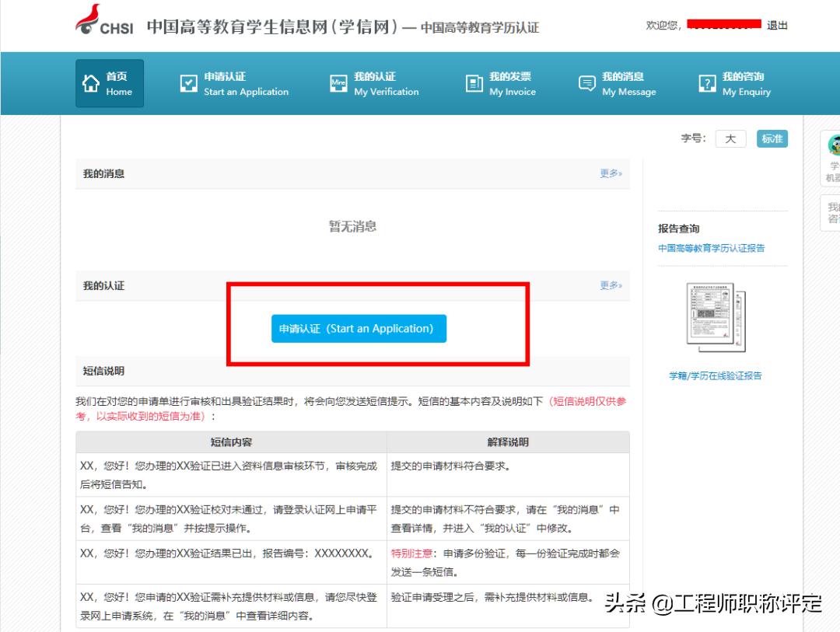The width and height of the screenshot is (840, 632).
Task: Click the verification report preview thumbnail
Action: pyautogui.click(x=713, y=319)
